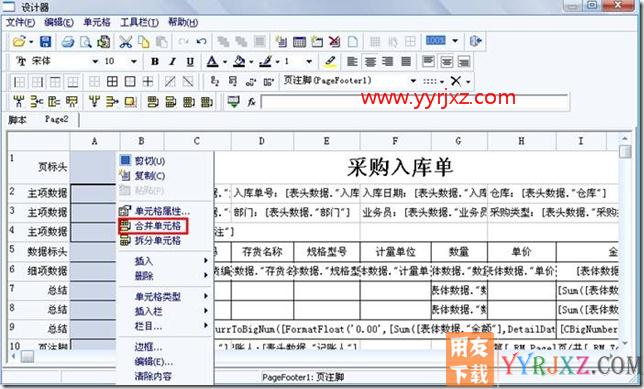
Task: Switch to the Page2 tab
Action: [x=56, y=120]
